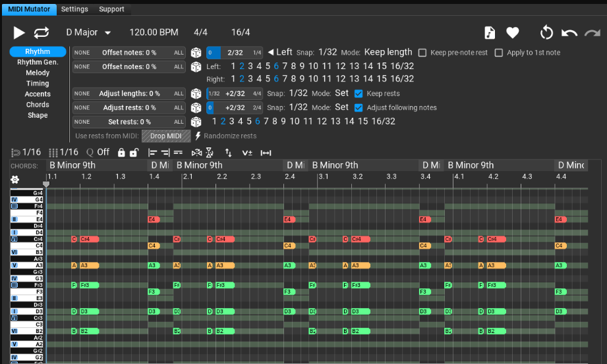Click the equal lengths icon
The image size is (607, 364).
pos(178,153)
